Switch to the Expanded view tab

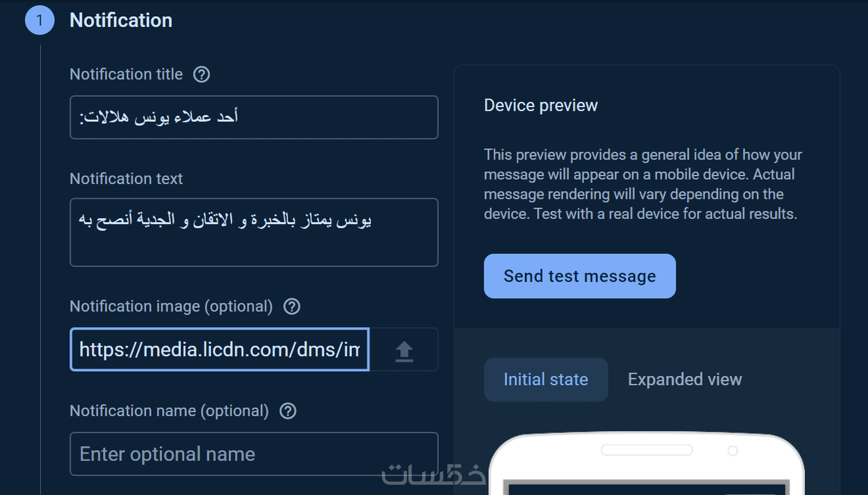(x=685, y=380)
